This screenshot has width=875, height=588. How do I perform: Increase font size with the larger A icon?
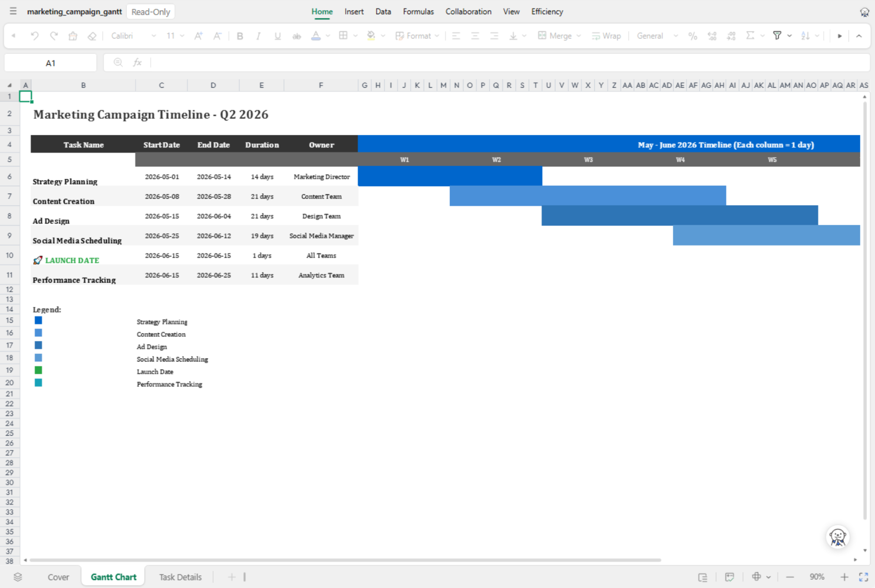pyautogui.click(x=199, y=36)
